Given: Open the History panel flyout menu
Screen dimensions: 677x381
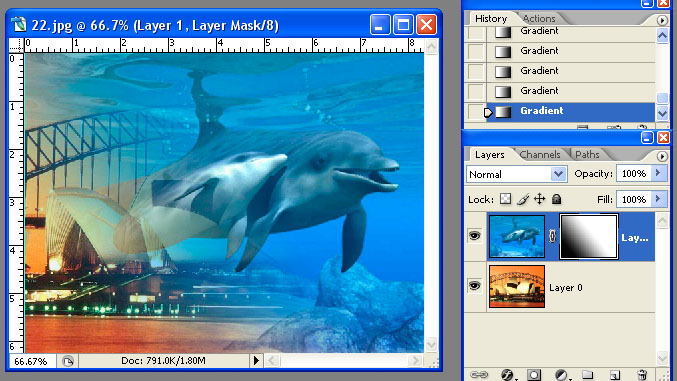Looking at the screenshot, I should 661,20.
